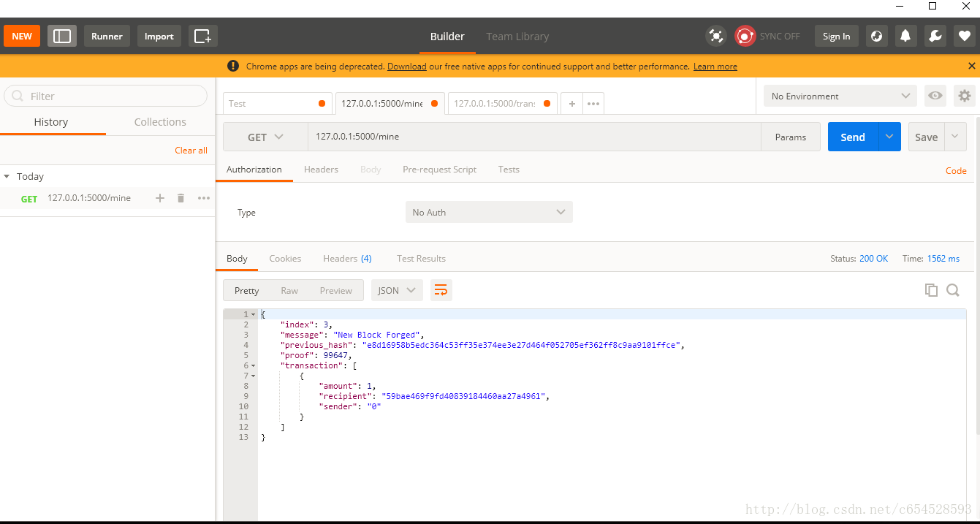Select the Collections tab
Image resolution: width=980 pixels, height=524 pixels.
coord(160,122)
